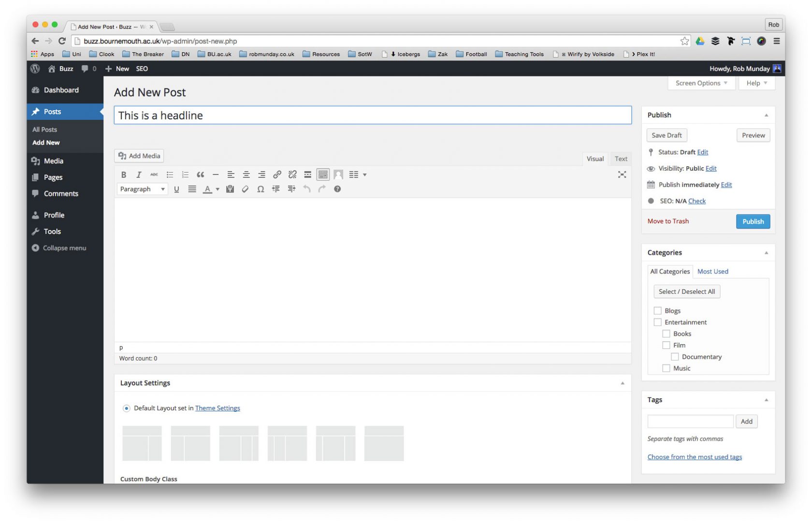The width and height of the screenshot is (812, 522).
Task: Check the Entertainment category
Action: click(657, 322)
